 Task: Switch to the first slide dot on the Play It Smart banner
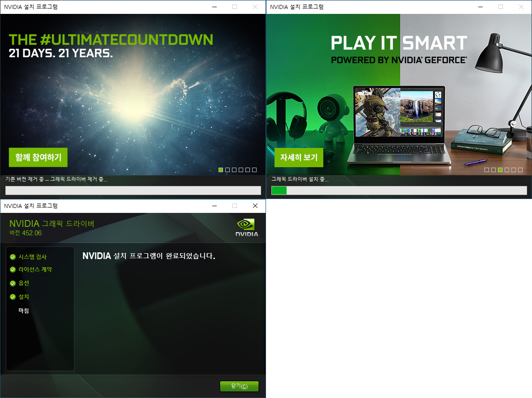click(487, 170)
